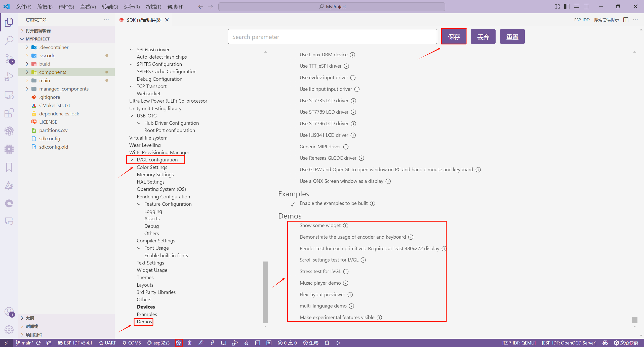Screen dimensions: 644x347
Task: Open the Extensions view icon
Action: tap(9, 113)
